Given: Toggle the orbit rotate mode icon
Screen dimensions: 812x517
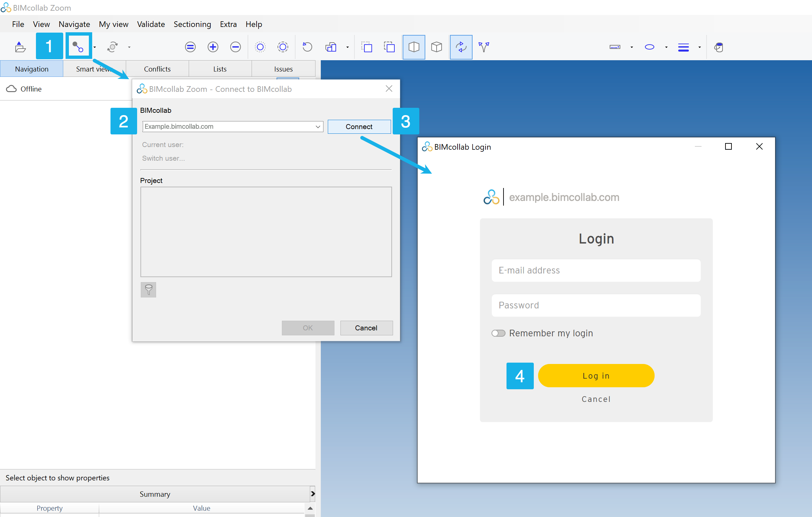Looking at the screenshot, I should 461,47.
